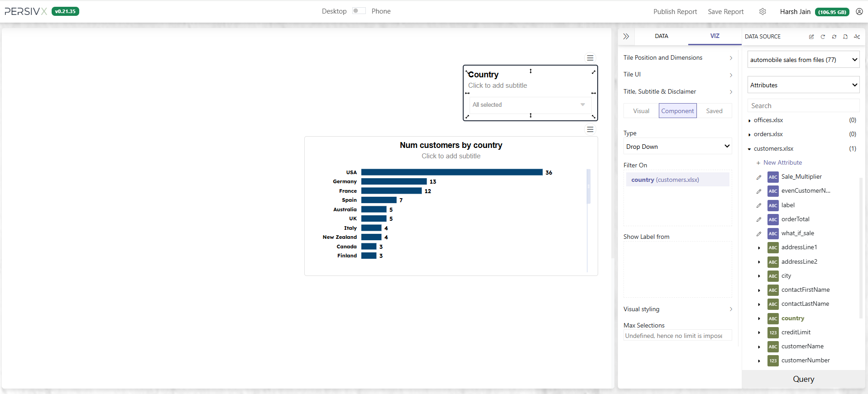Click the sync data source icon
The width and height of the screenshot is (868, 394).
click(x=834, y=37)
